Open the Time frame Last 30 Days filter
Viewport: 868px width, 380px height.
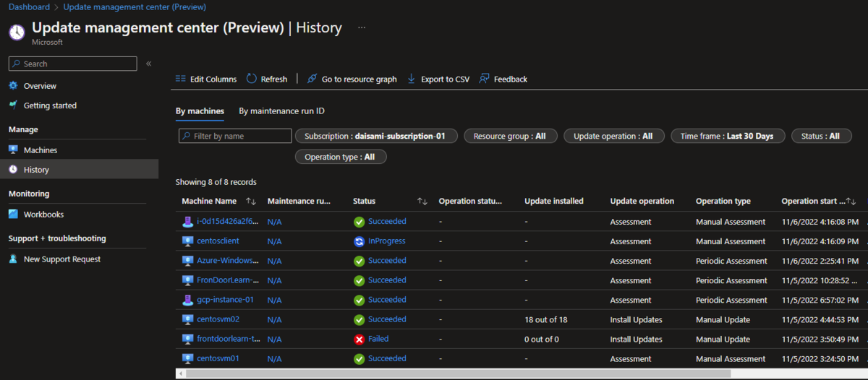point(728,136)
